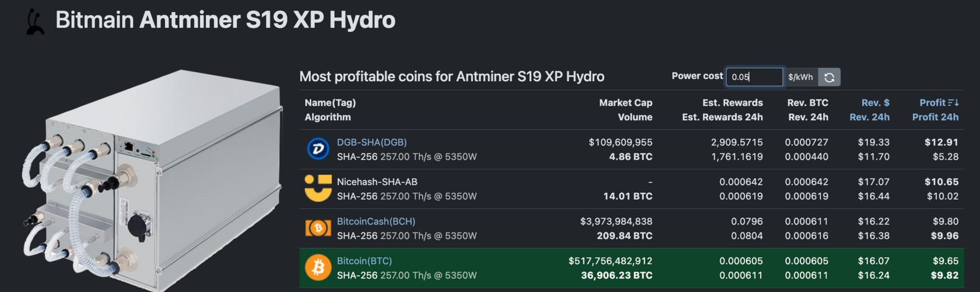Open the DGB-SHA(DGB) coin link
Viewport: 980px width, 292px height.
pos(372,142)
